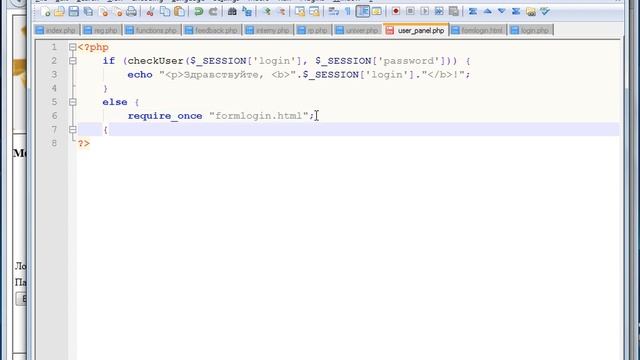Image resolution: width=640 pixels, height=360 pixels.
Task: Click the require_once keyword
Action: (165, 116)
